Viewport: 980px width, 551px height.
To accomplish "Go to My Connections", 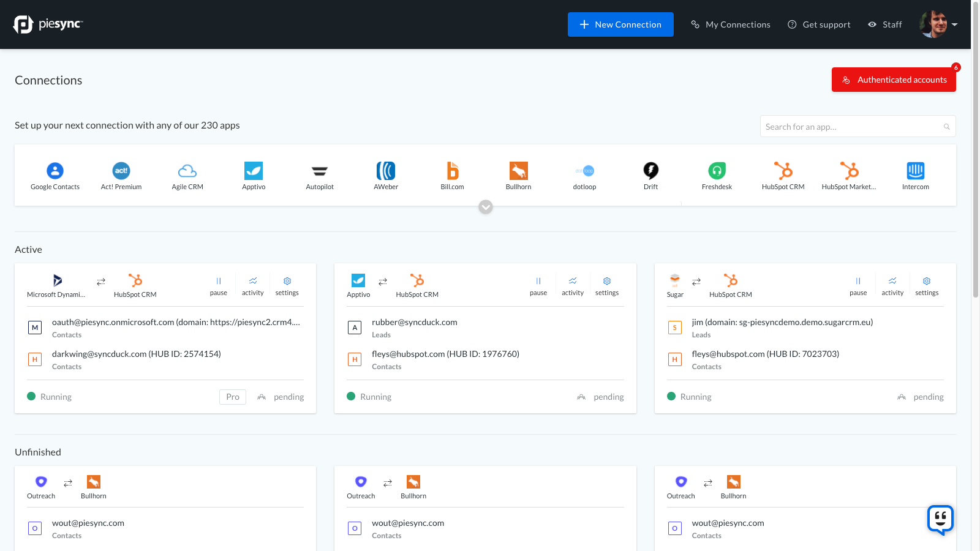I will [730, 24].
